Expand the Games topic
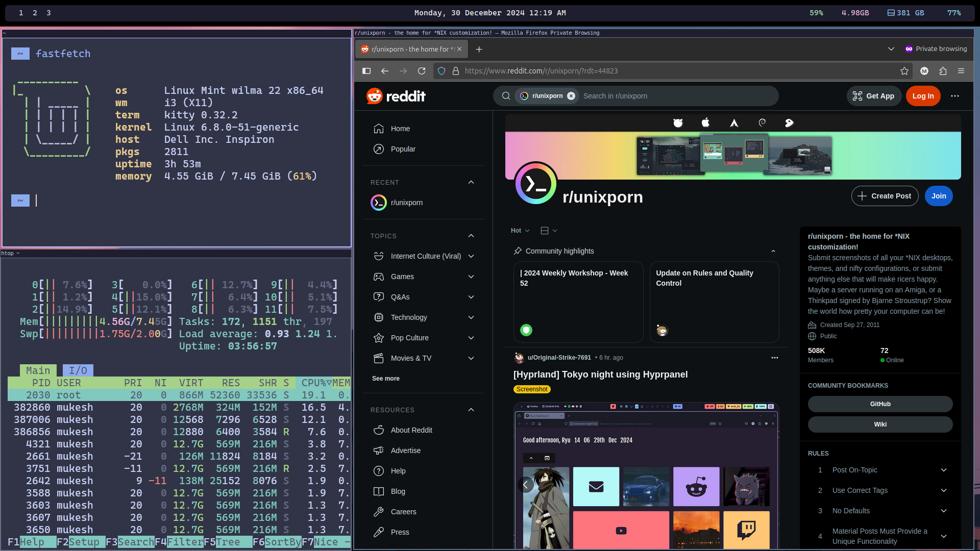This screenshot has width=980, height=551. point(471,277)
